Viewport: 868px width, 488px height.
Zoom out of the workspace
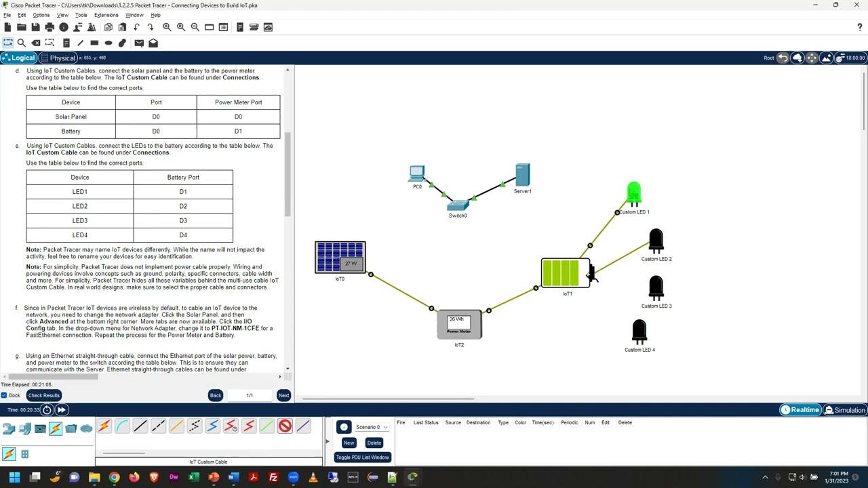coord(195,27)
